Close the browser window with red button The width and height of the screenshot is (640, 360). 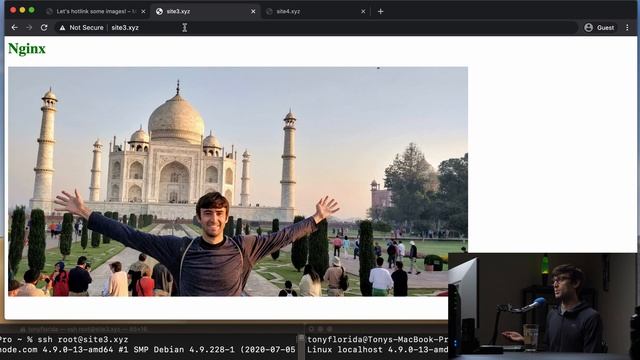coord(13,10)
